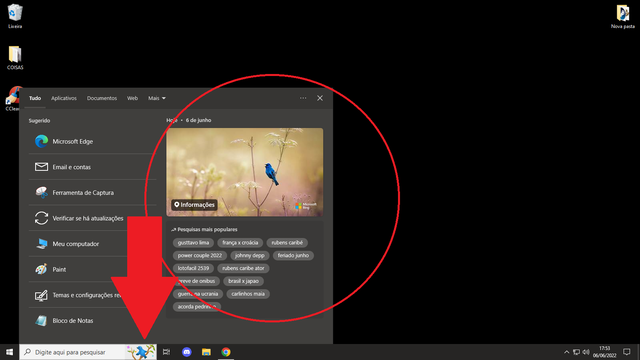
Task: Search for lotofacil 2539
Action: coord(193,268)
